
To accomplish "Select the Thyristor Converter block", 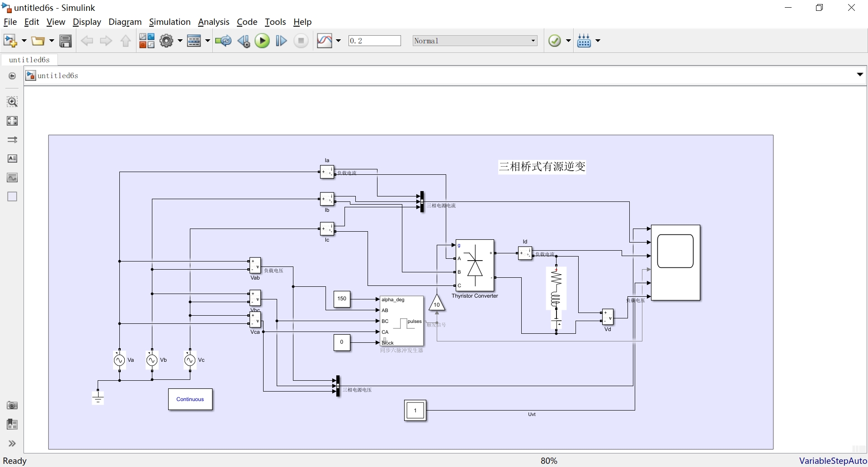I will [475, 266].
